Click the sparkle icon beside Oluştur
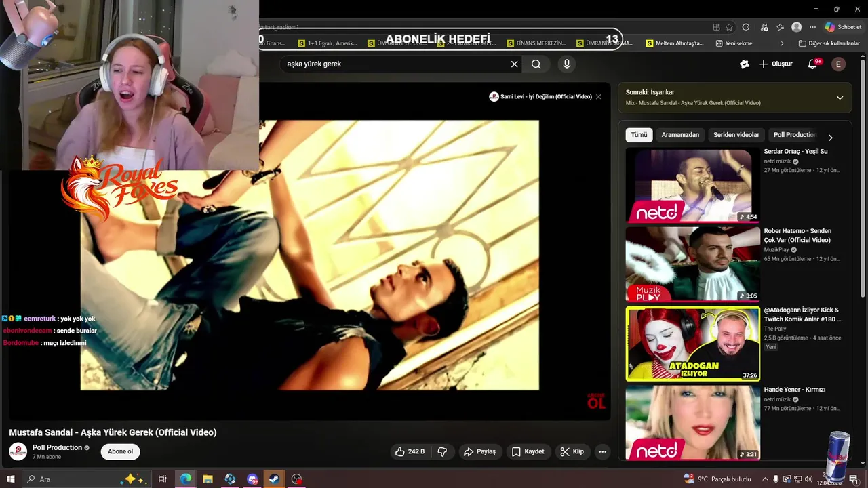This screenshot has height=488, width=868. coord(745,64)
